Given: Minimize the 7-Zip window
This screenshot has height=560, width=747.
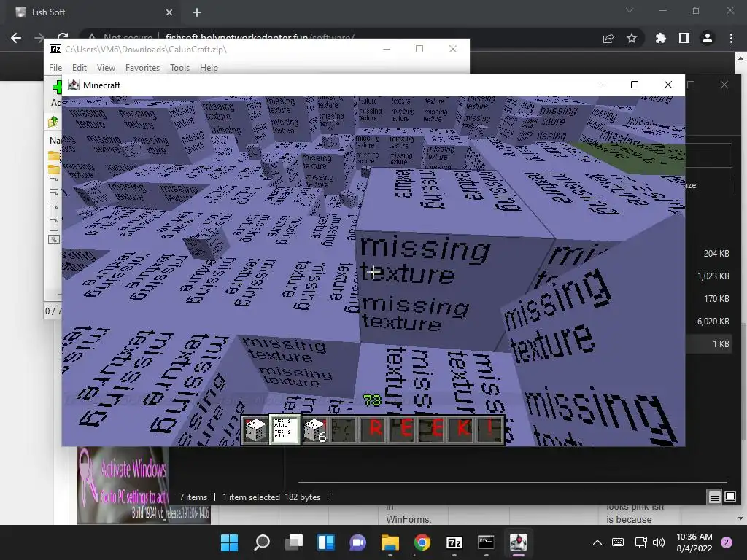Looking at the screenshot, I should pyautogui.click(x=387, y=49).
